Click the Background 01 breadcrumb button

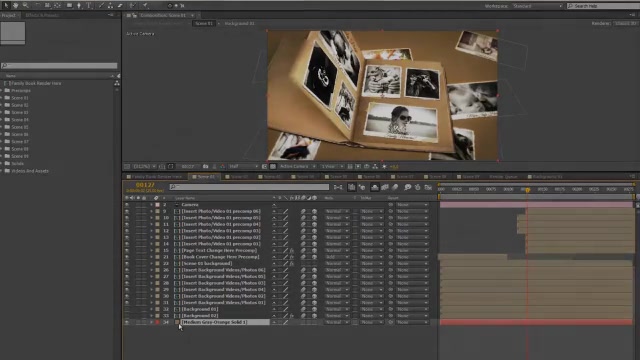tap(239, 24)
